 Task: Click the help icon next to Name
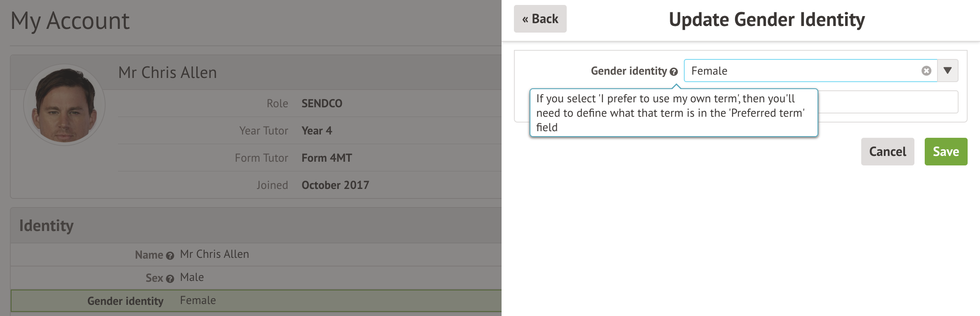click(x=170, y=256)
